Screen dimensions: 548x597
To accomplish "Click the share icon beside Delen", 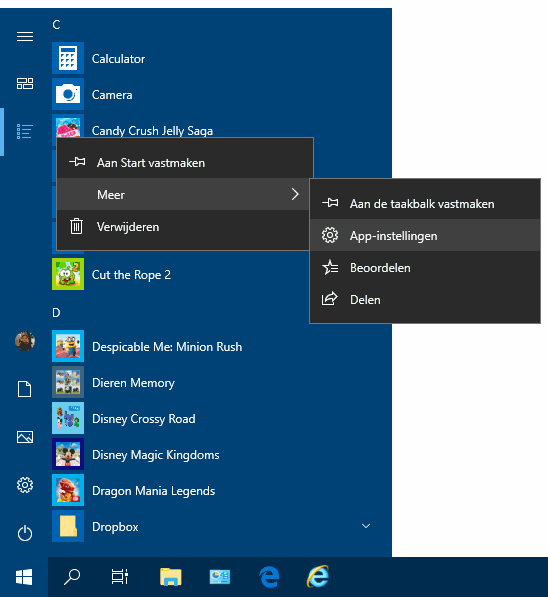I will pyautogui.click(x=330, y=299).
